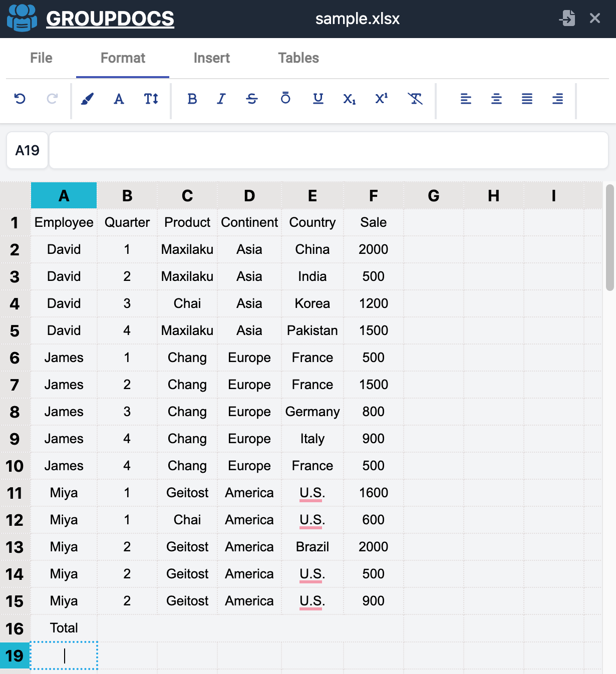Viewport: 616px width, 674px height.
Task: Center the cell text
Action: (496, 99)
